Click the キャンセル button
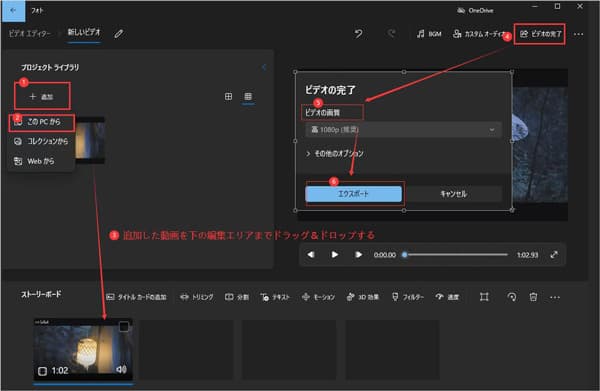 454,194
